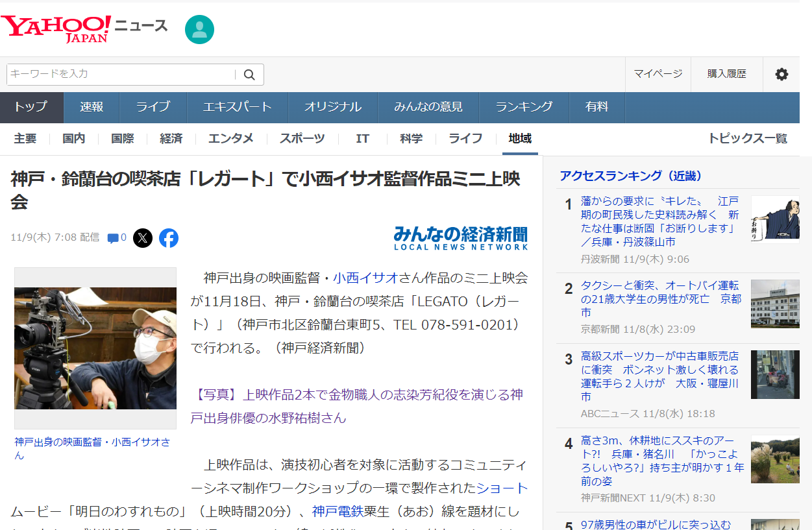Open the user profile avatar icon
This screenshot has height=530, width=812.
[199, 29]
